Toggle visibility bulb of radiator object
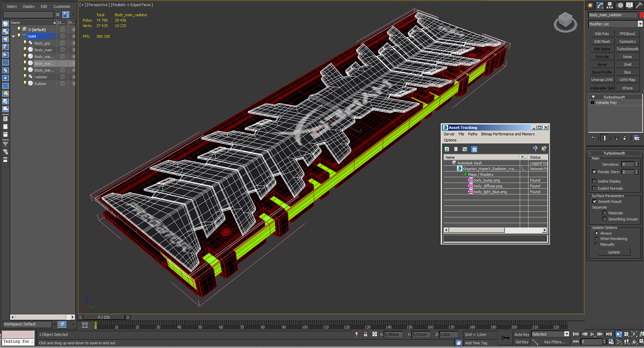 coord(25,77)
